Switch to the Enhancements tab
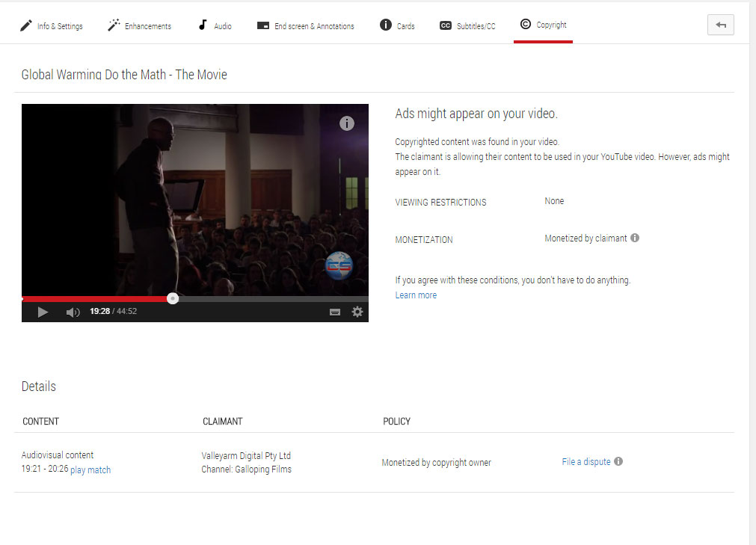The image size is (756, 545). click(x=139, y=26)
